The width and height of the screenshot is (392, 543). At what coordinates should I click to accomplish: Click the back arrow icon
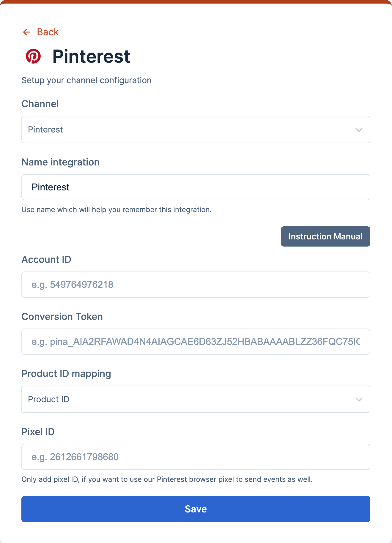click(x=27, y=32)
